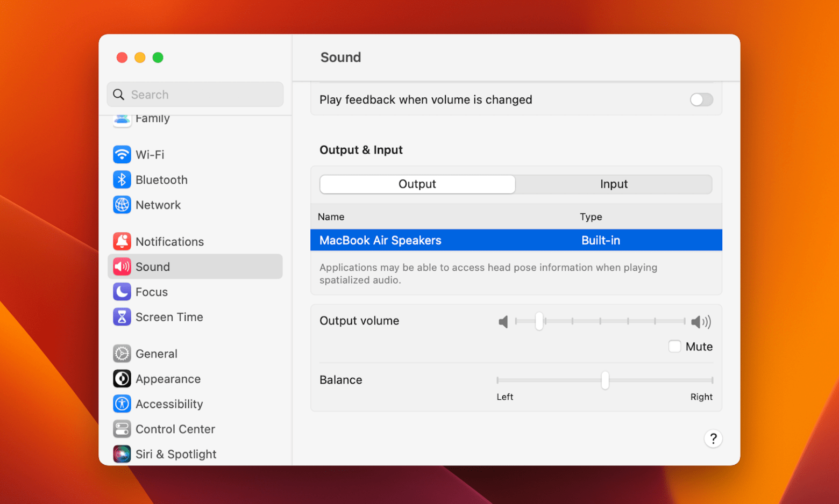Select the Output tab
839x504 pixels.
[x=417, y=184]
